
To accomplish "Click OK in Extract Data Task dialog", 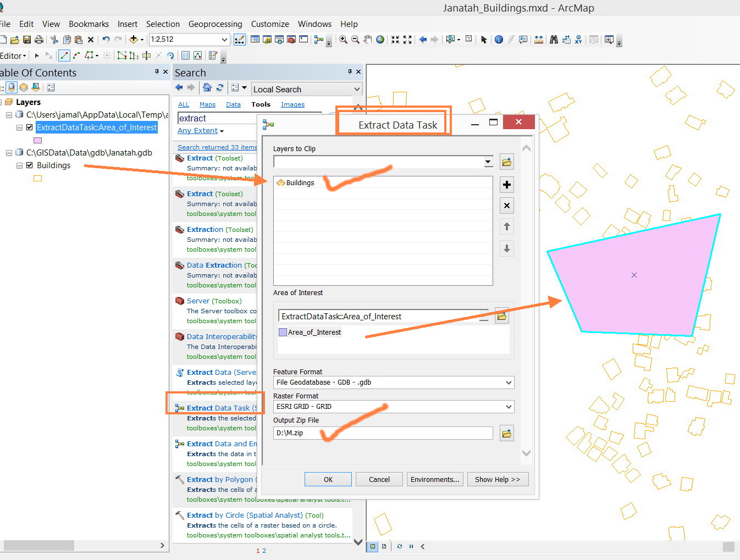I will coord(328,479).
